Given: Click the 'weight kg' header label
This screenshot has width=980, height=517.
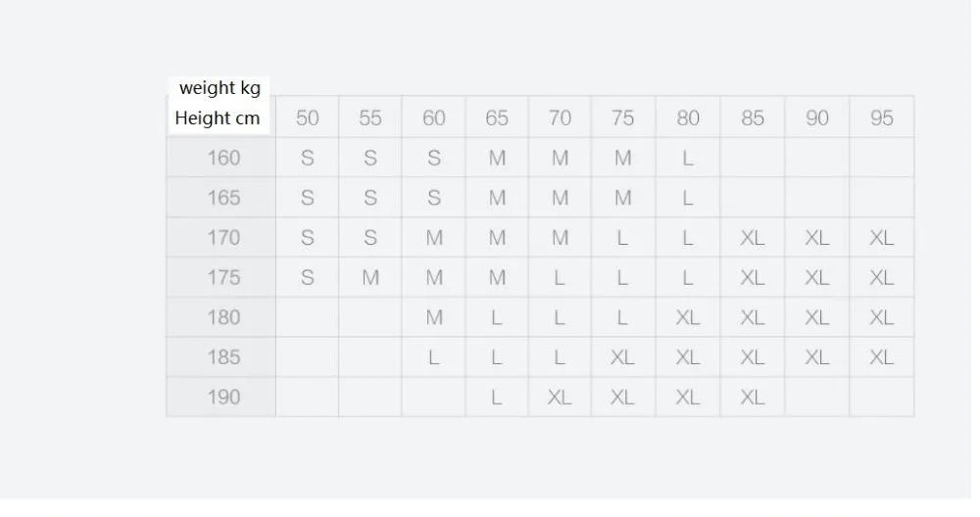Looking at the screenshot, I should click(220, 88).
